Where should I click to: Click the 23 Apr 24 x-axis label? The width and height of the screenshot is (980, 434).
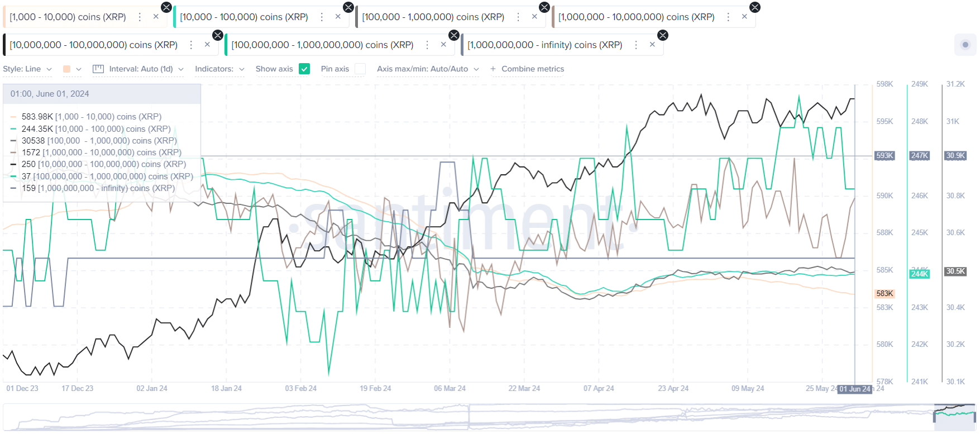[673, 388]
